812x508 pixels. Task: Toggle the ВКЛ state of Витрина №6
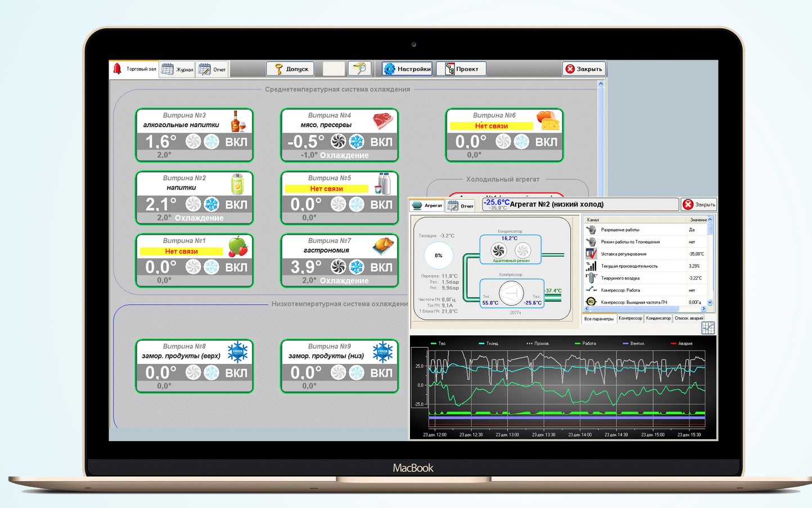[546, 142]
